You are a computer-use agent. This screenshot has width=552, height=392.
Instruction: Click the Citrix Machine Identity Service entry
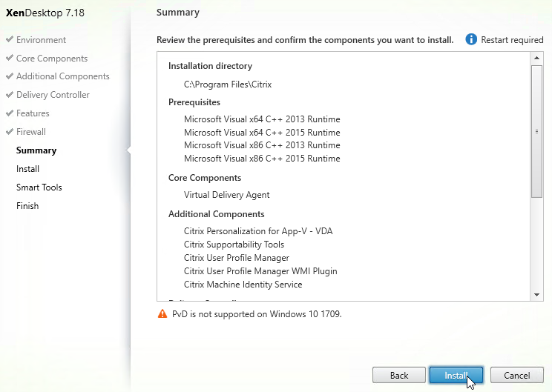pos(243,285)
